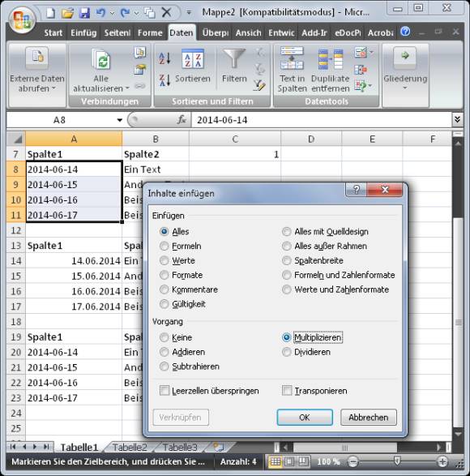Click the Abbrechen button
Screen dimensions: 470x476
[369, 417]
